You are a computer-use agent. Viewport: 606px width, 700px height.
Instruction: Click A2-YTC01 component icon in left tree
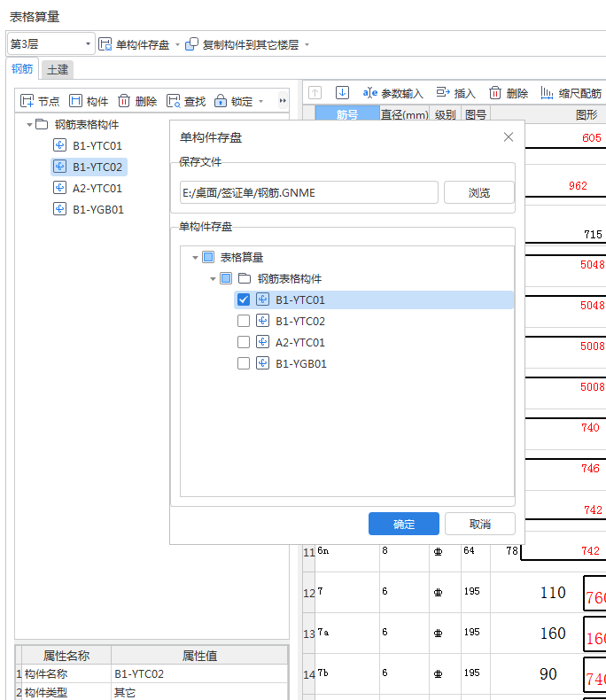[x=59, y=188]
